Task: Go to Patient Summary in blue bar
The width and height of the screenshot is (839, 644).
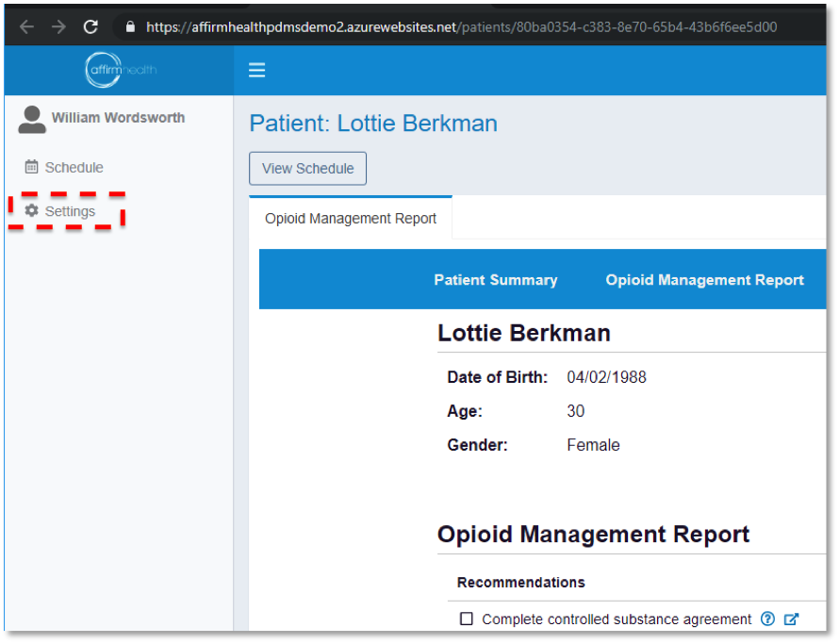Action: pyautogui.click(x=495, y=280)
